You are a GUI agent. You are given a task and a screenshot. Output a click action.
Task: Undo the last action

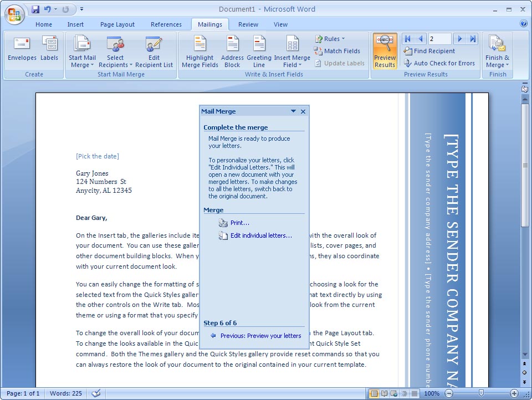pos(48,9)
